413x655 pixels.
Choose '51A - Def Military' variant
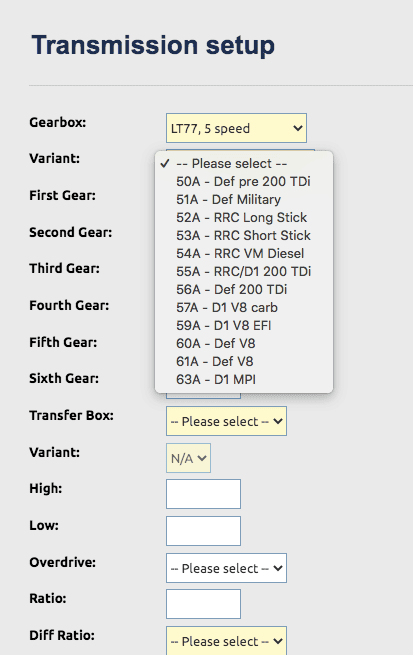click(x=244, y=199)
